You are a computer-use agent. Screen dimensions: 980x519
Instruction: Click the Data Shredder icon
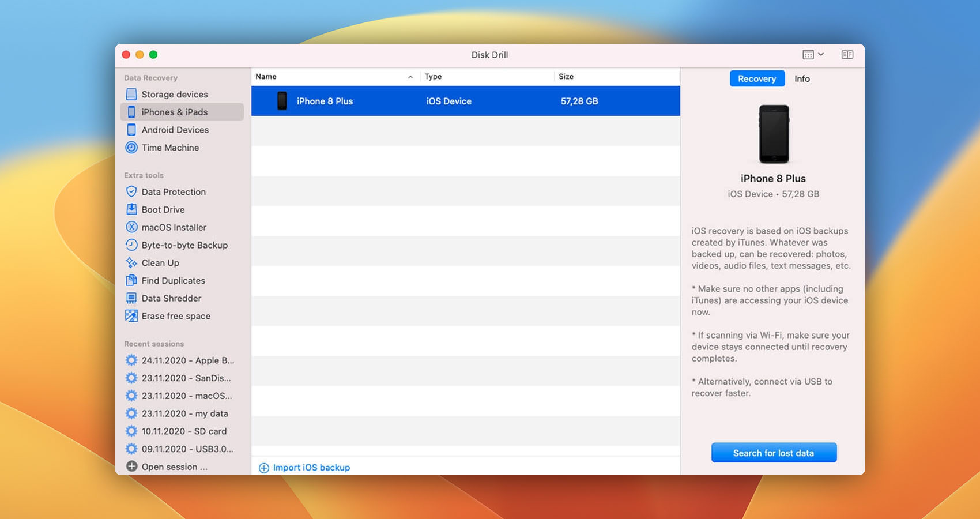pyautogui.click(x=131, y=298)
